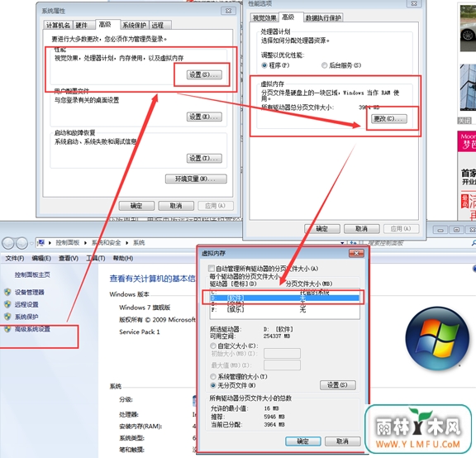Click the 环境变量(N)... button

[196, 179]
